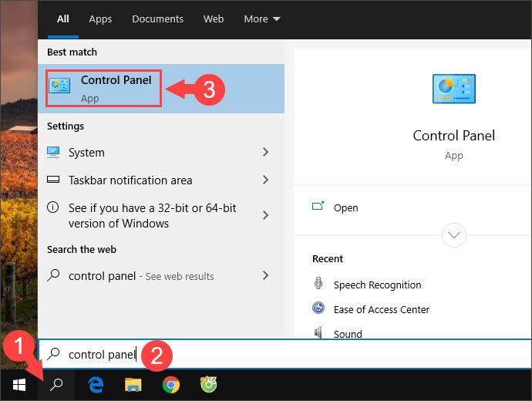Click the Windows Start button

click(x=19, y=385)
